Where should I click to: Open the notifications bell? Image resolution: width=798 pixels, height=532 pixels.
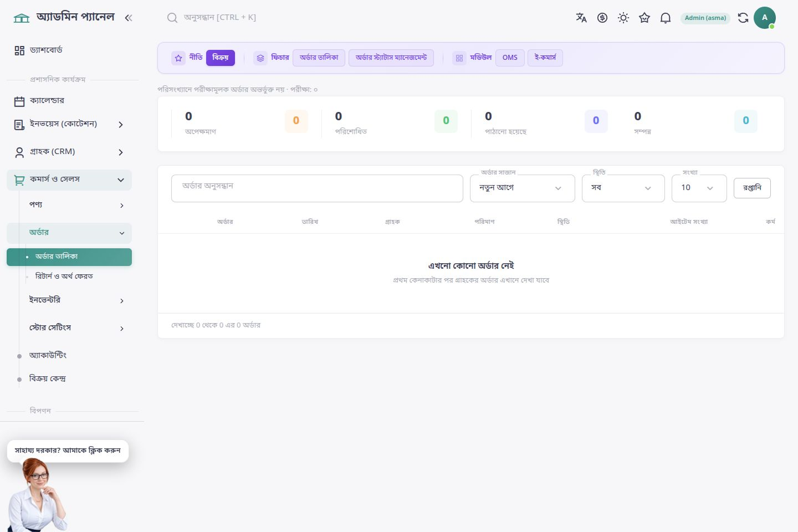pos(666,18)
